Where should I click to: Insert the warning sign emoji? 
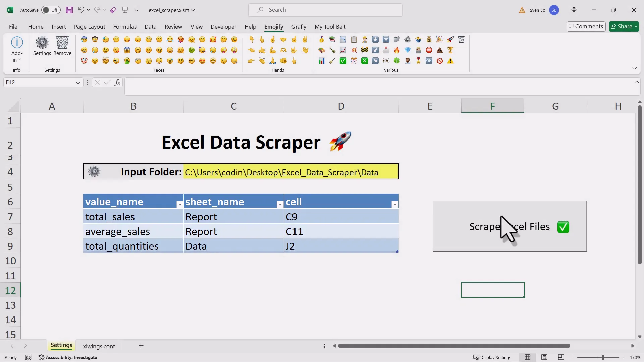coord(451,61)
